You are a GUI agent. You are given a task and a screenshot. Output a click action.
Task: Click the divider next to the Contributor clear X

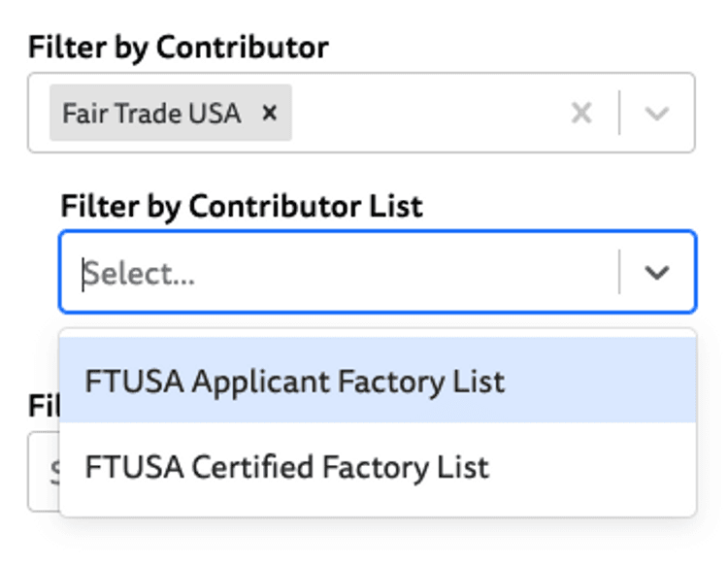[x=619, y=113]
